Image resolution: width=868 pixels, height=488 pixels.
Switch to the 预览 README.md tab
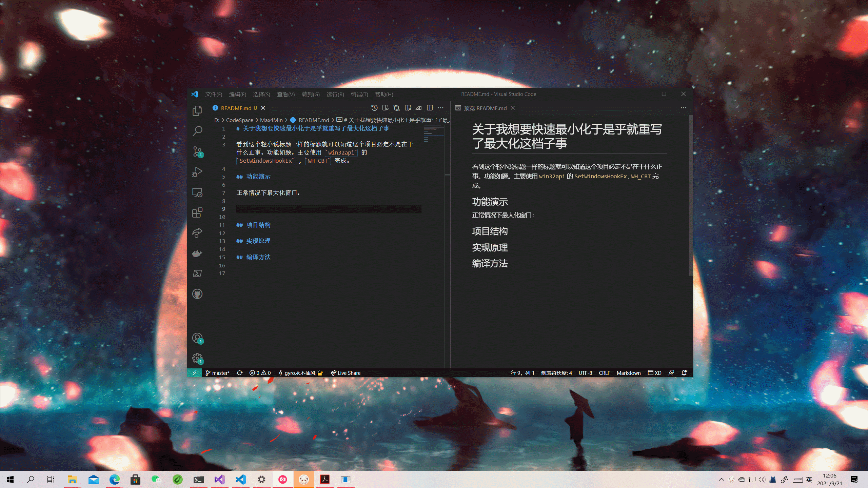pyautogui.click(x=485, y=108)
